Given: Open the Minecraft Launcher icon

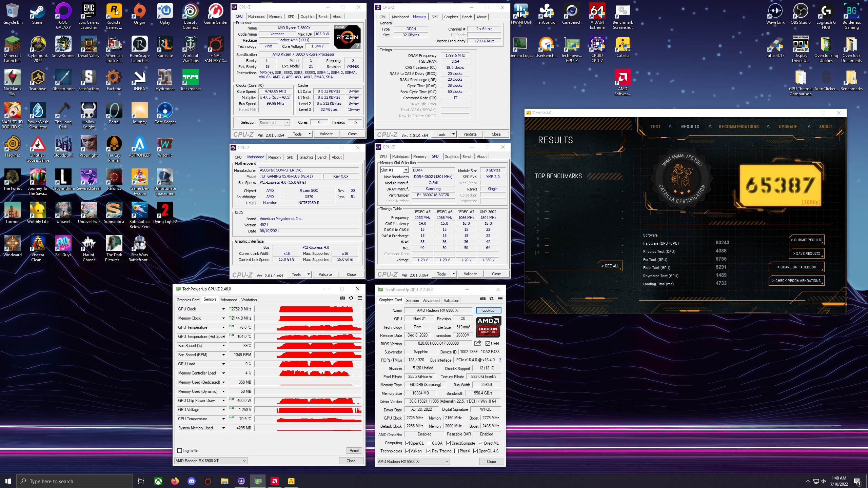Looking at the screenshot, I should (13, 49).
